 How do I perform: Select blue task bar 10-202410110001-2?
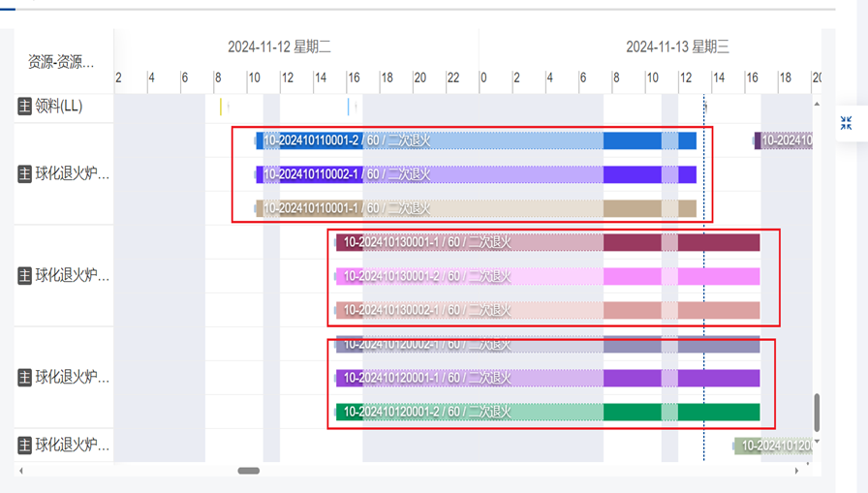[x=475, y=140]
